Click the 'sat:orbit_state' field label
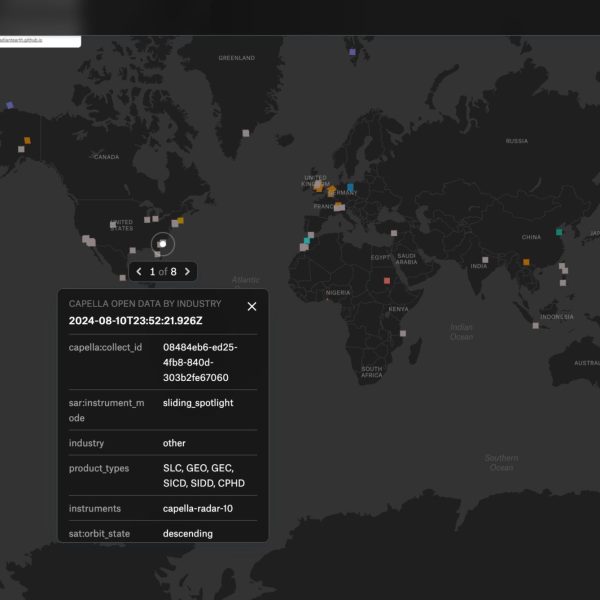600x600 pixels. click(99, 534)
